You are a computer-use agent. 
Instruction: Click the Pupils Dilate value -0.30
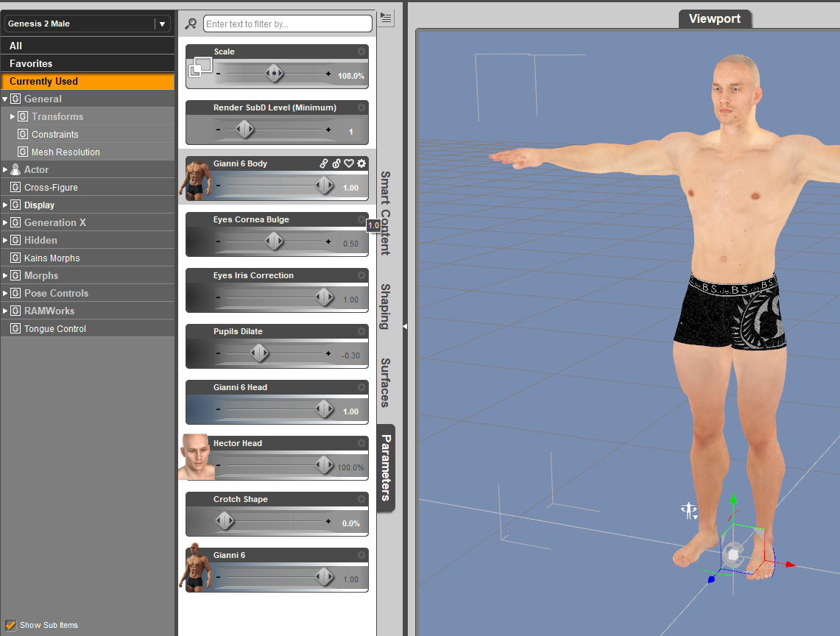pyautogui.click(x=351, y=356)
